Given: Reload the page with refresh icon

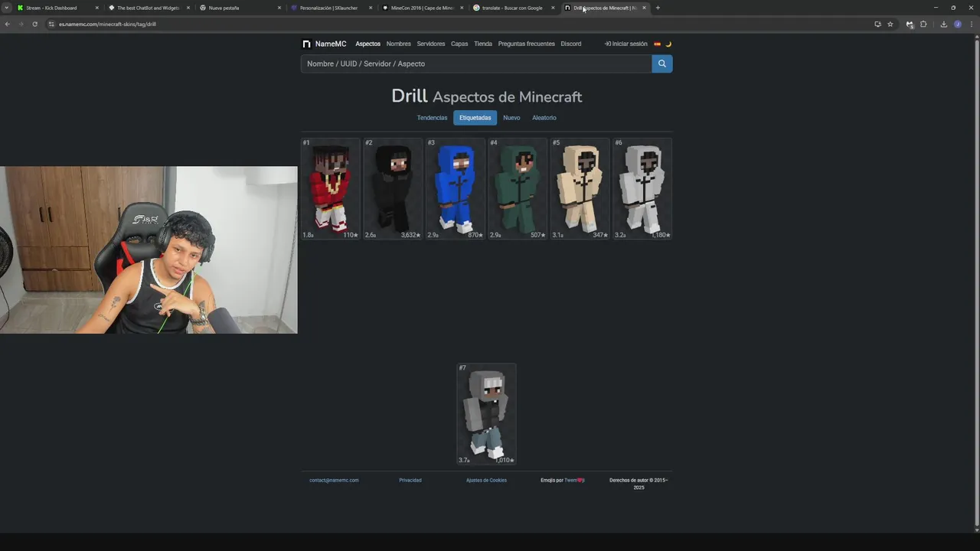Looking at the screenshot, I should (34, 24).
